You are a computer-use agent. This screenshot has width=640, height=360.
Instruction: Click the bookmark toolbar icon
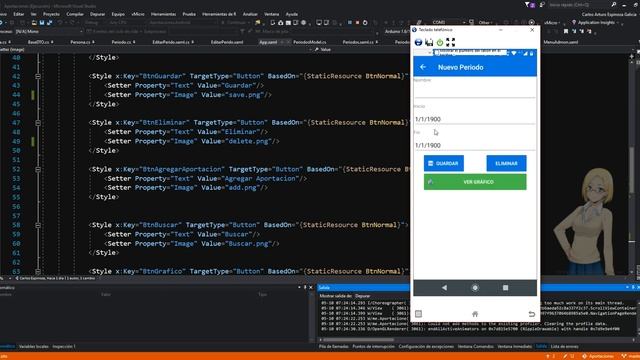(x=566, y=31)
